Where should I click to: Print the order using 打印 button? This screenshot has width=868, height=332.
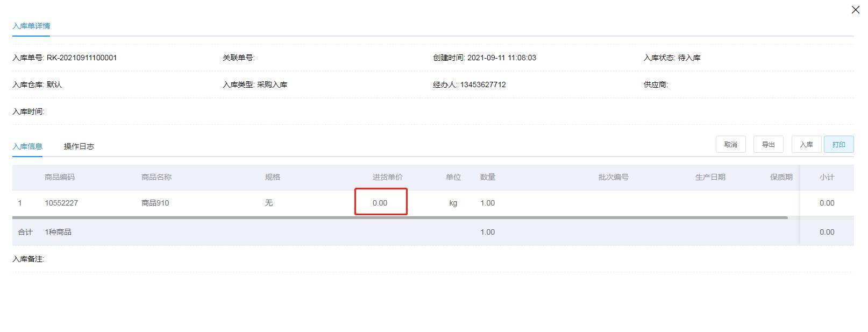838,145
